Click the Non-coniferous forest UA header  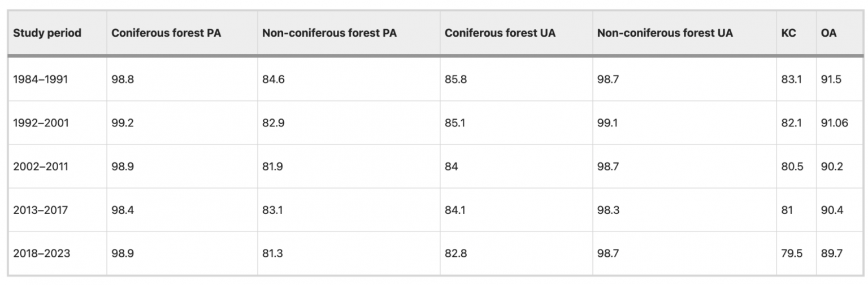click(x=665, y=33)
